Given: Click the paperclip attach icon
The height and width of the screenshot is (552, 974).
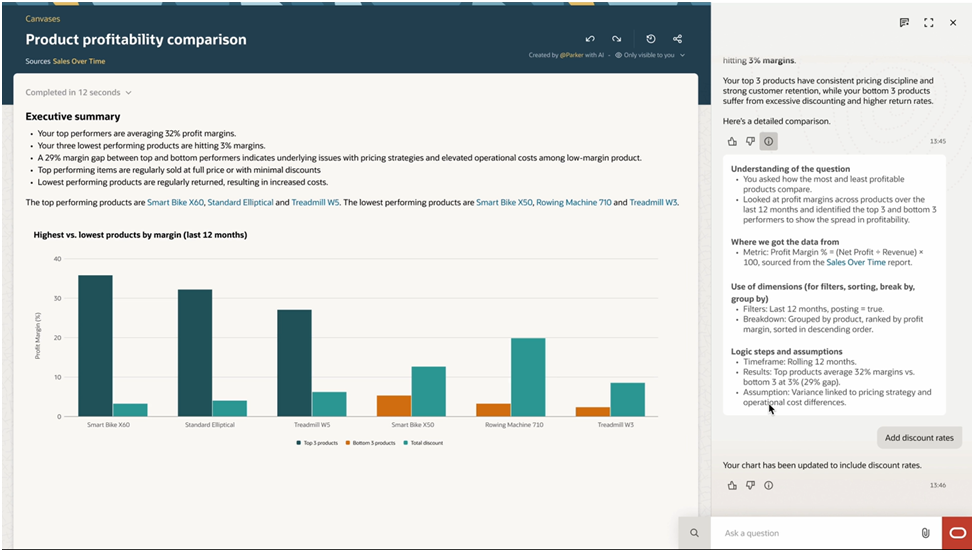Looking at the screenshot, I should coord(926,533).
